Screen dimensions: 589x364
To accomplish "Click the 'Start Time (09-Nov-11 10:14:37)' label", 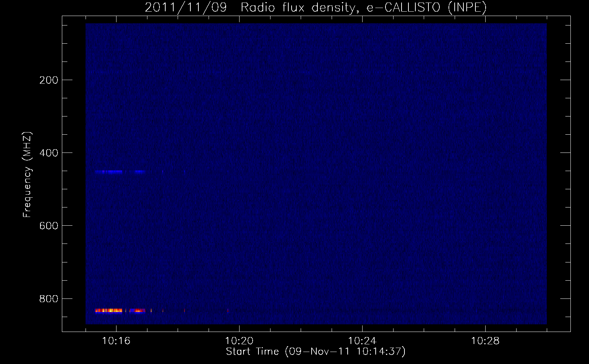I will pos(316,352).
